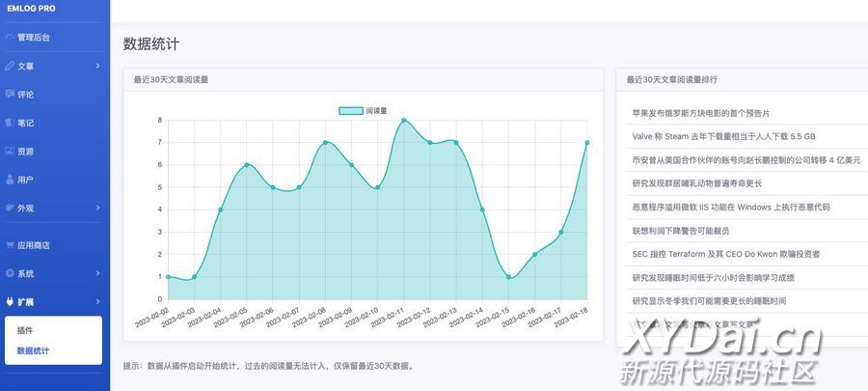This screenshot has width=868, height=391.
Task: Click the 用户 person icon
Action: (10, 180)
